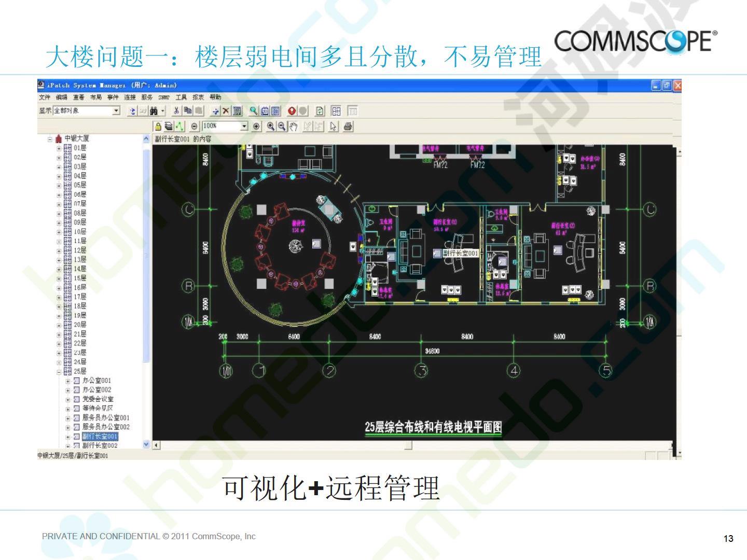The height and width of the screenshot is (560, 747).
Task: Click the yellow padlock lock icon
Action: pyautogui.click(x=158, y=126)
